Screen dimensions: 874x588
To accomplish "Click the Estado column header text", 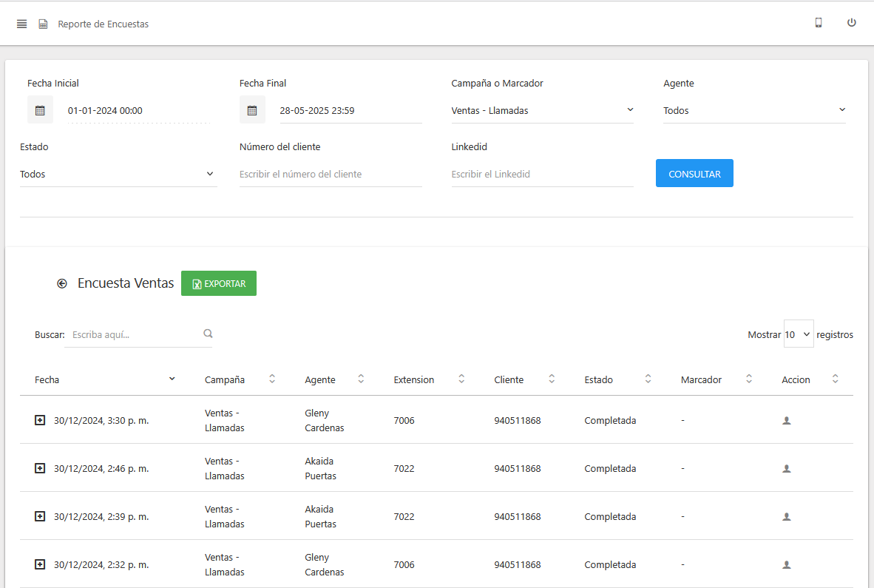I will (599, 379).
